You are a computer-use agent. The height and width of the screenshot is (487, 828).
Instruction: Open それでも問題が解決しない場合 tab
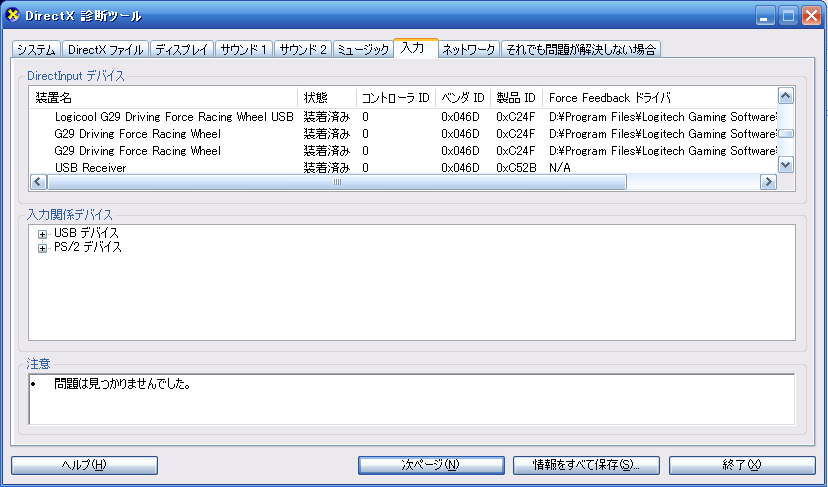[581, 49]
